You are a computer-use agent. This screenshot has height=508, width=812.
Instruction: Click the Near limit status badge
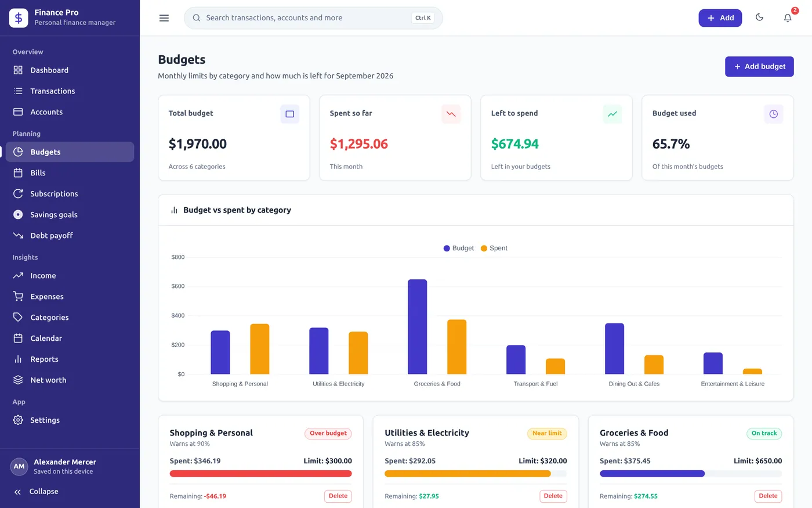547,433
